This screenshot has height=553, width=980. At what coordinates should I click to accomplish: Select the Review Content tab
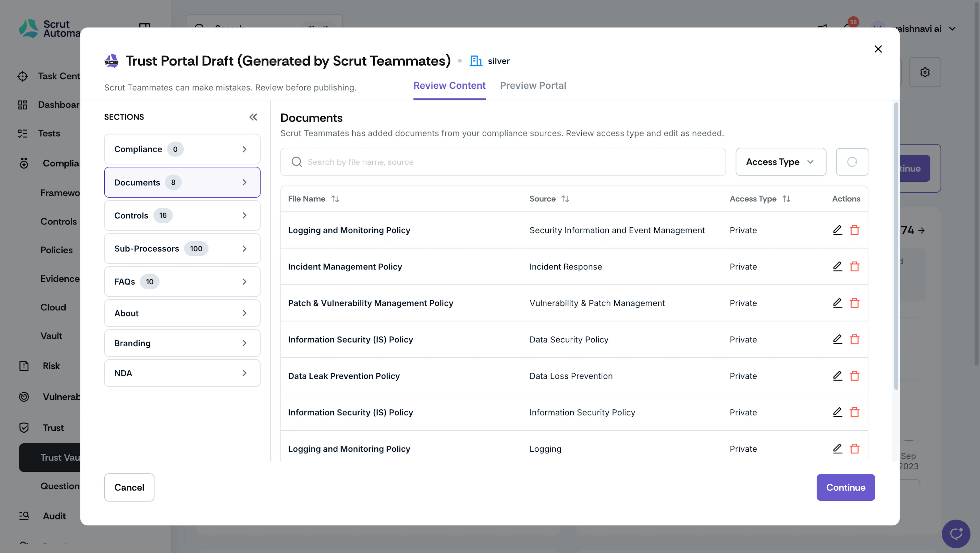point(449,86)
